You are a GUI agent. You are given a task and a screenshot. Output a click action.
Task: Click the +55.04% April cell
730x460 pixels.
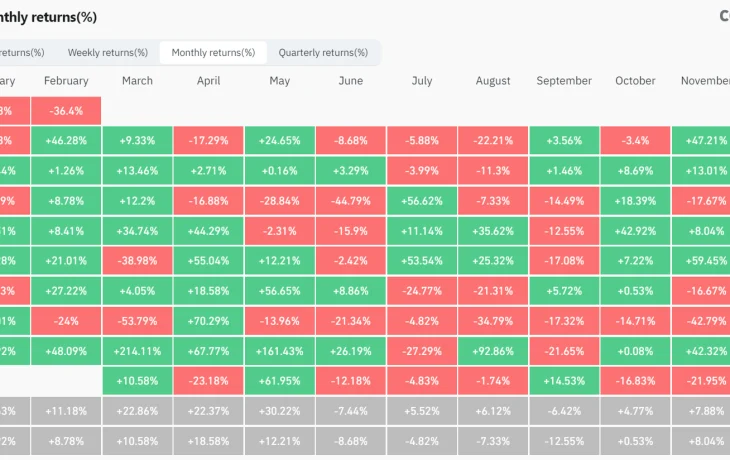[x=209, y=261]
